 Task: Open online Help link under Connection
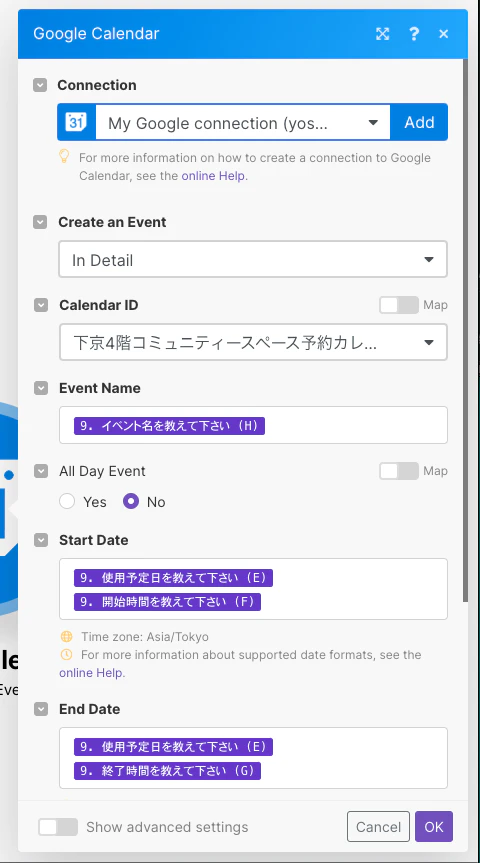click(x=215, y=176)
